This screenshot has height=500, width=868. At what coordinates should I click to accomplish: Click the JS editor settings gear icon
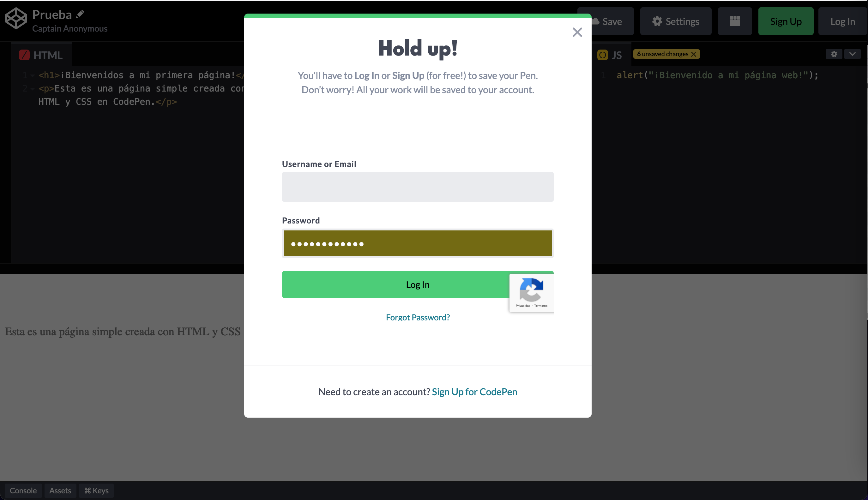834,54
